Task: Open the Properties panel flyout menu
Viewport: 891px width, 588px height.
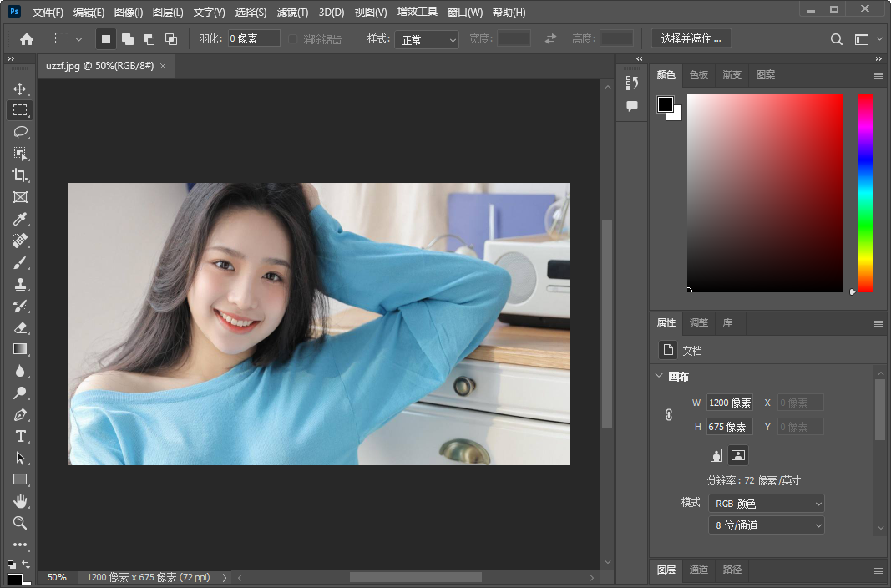Action: (878, 323)
